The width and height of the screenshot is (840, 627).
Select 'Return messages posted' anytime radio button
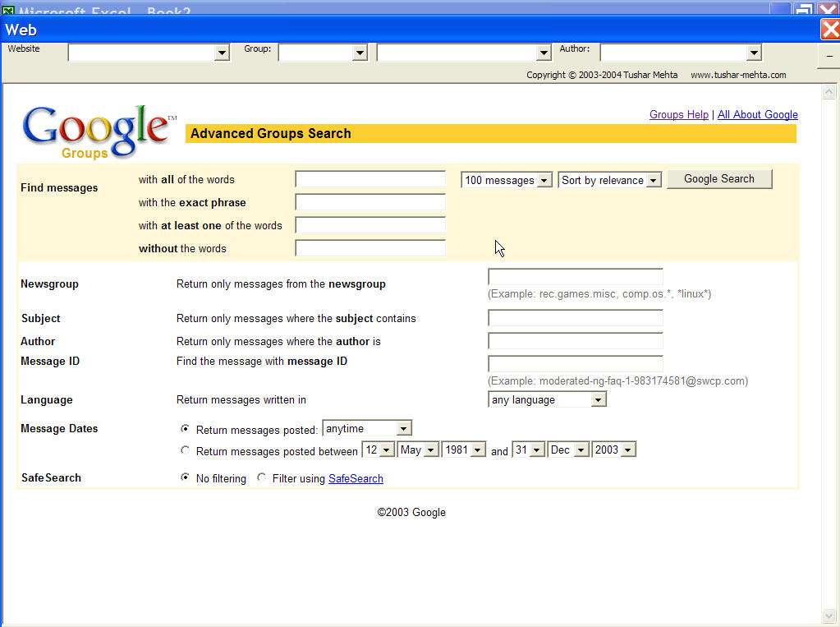tap(185, 428)
